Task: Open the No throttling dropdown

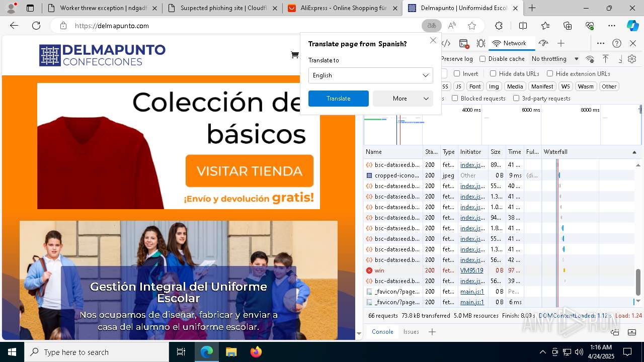Action: click(555, 59)
